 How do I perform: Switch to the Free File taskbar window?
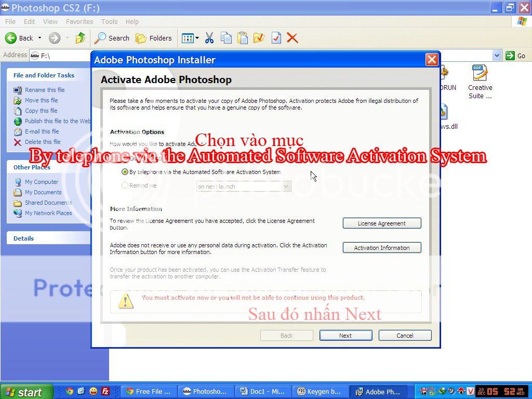tap(149, 392)
